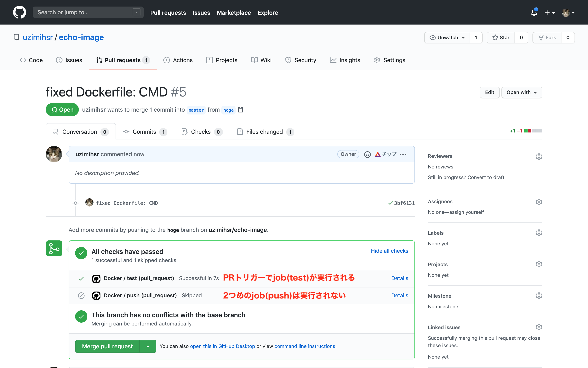
Task: Click the success check on Docker / test row
Action: coord(81,278)
